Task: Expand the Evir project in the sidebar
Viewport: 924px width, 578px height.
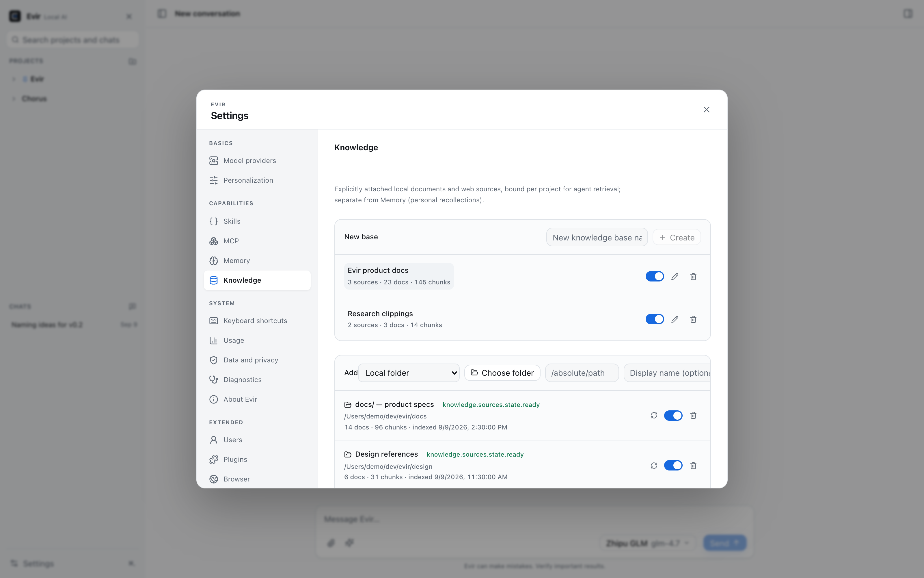Action: 14,79
